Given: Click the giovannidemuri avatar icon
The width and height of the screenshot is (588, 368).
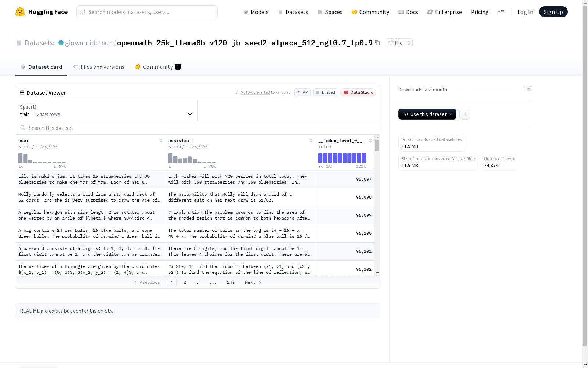Looking at the screenshot, I should click(x=61, y=43).
